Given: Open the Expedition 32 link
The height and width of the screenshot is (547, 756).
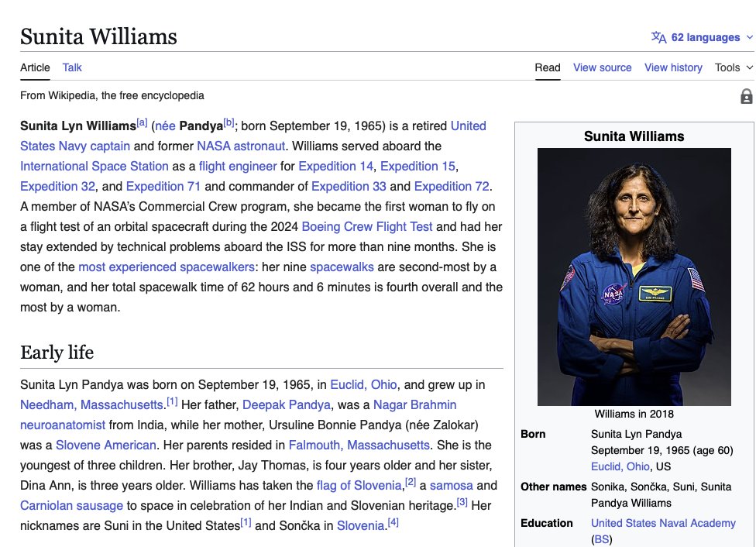Looking at the screenshot, I should (57, 187).
